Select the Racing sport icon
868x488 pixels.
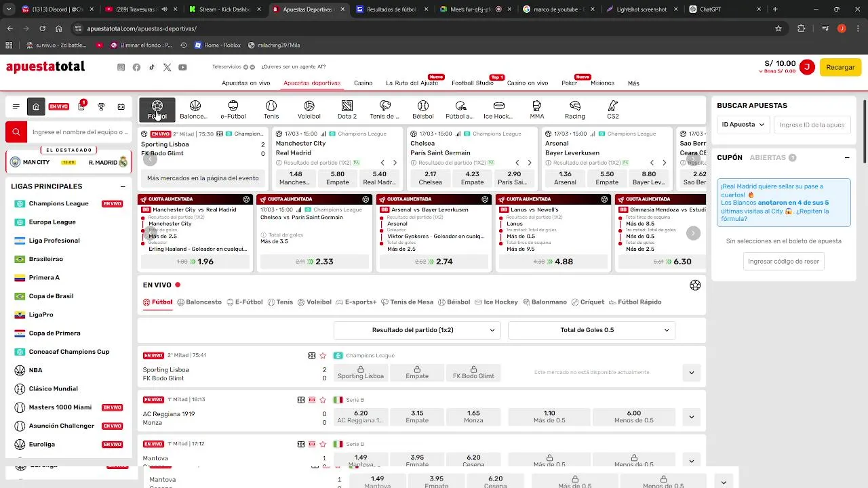575,110
